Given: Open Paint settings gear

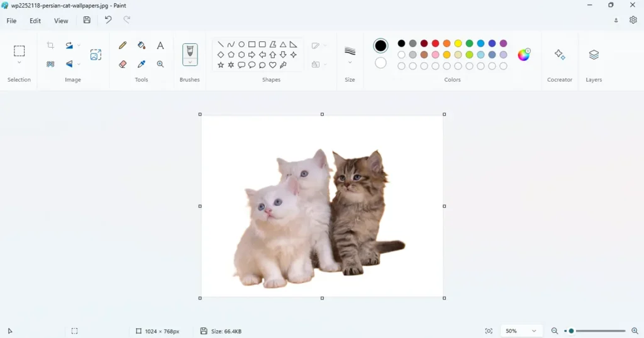Looking at the screenshot, I should click(633, 19).
